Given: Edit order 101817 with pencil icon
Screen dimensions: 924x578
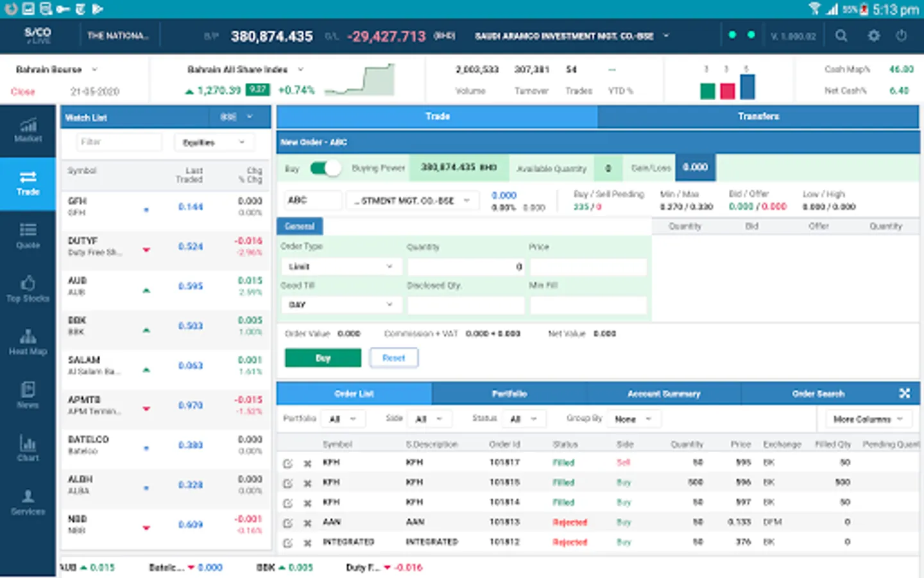Looking at the screenshot, I should [x=288, y=463].
